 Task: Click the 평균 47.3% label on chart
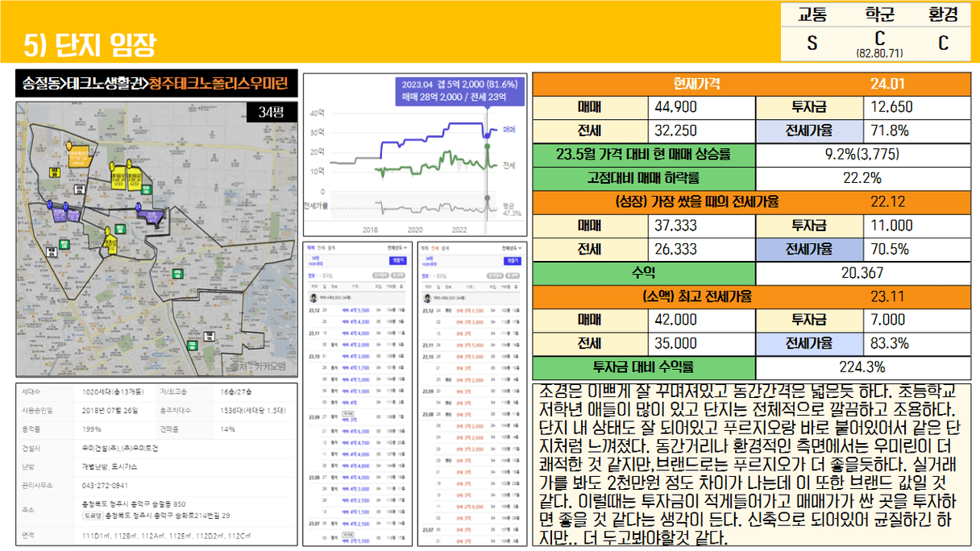click(x=512, y=209)
